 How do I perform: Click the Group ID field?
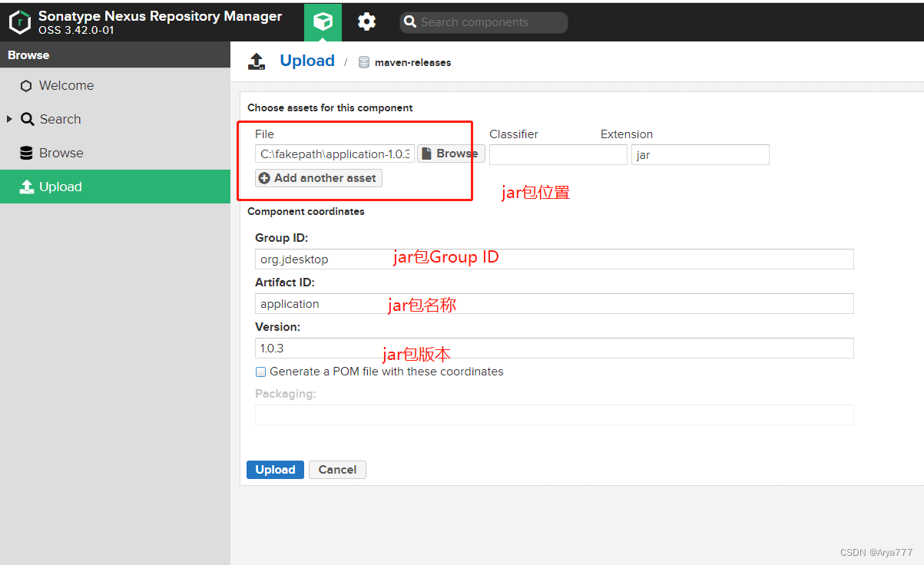tap(555, 259)
